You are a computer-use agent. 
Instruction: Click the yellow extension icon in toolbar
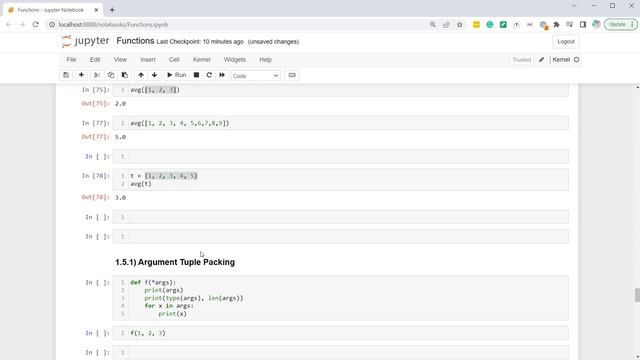click(x=476, y=24)
